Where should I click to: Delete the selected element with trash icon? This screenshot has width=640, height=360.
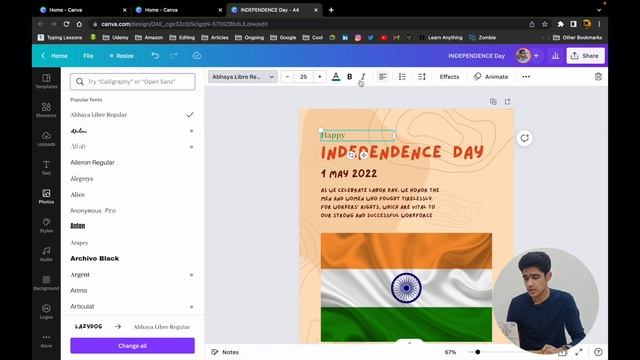tap(598, 77)
